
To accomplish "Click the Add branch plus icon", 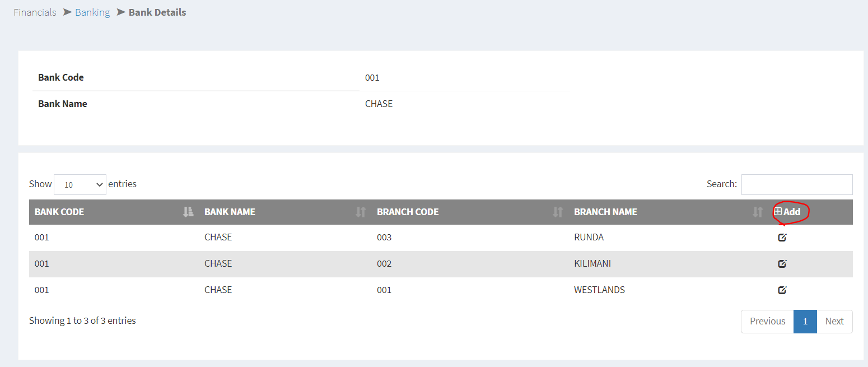I will (778, 212).
